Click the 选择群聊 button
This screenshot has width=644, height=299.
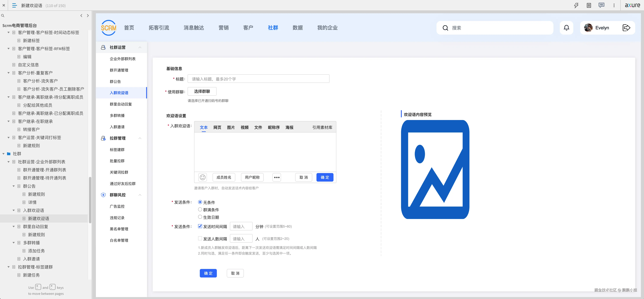pos(202,91)
